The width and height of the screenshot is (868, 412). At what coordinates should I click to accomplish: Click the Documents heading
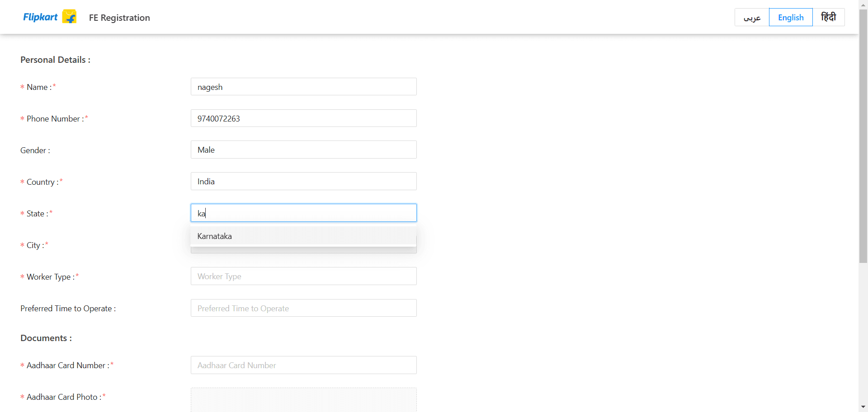tap(46, 338)
